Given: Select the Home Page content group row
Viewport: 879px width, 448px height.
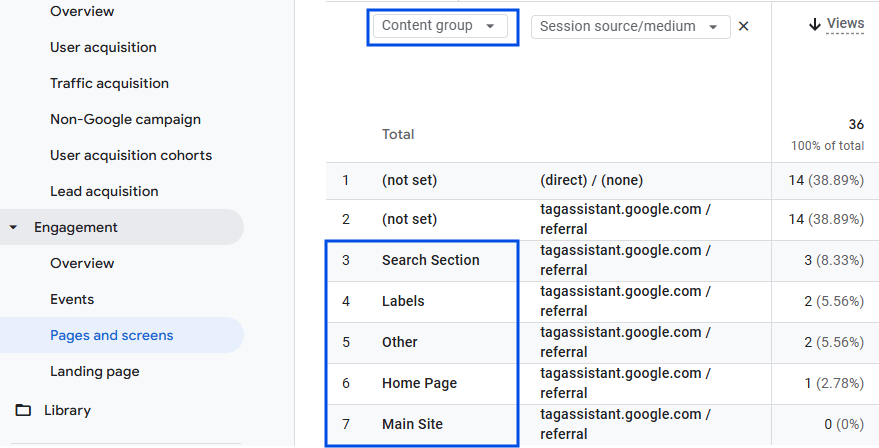Looking at the screenshot, I should coord(419,384).
